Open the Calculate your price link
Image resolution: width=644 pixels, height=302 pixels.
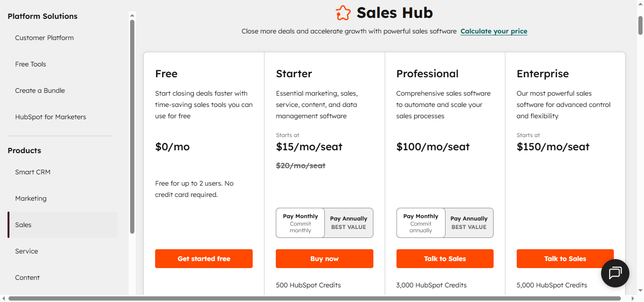coord(494,31)
